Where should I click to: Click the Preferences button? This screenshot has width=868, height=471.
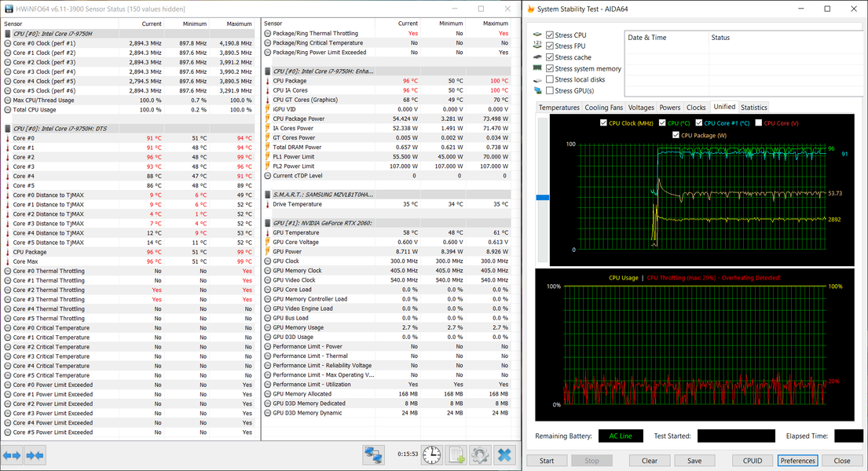[x=797, y=461]
